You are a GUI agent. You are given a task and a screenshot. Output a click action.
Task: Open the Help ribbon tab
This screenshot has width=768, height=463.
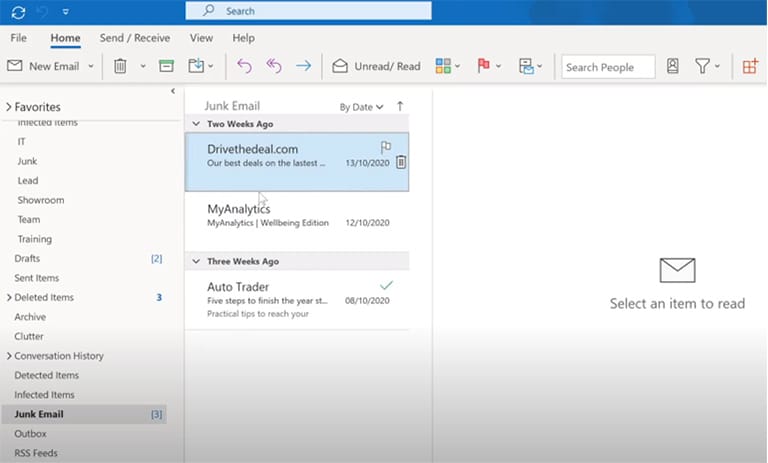[x=243, y=38]
